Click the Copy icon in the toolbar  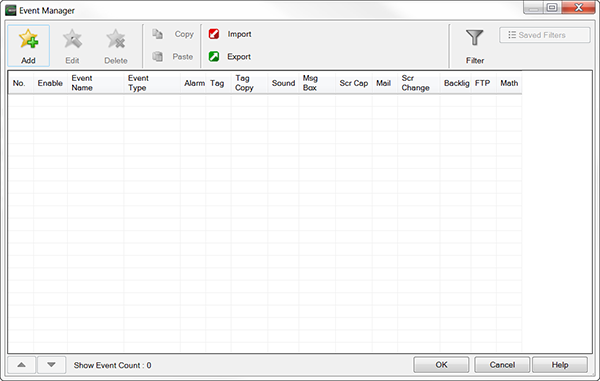click(157, 34)
